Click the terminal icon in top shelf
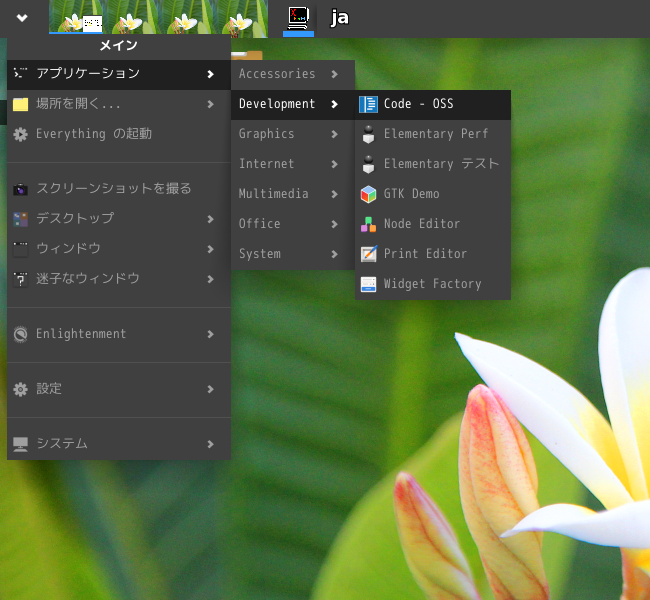Image resolution: width=650 pixels, height=600 pixels. coord(298,19)
